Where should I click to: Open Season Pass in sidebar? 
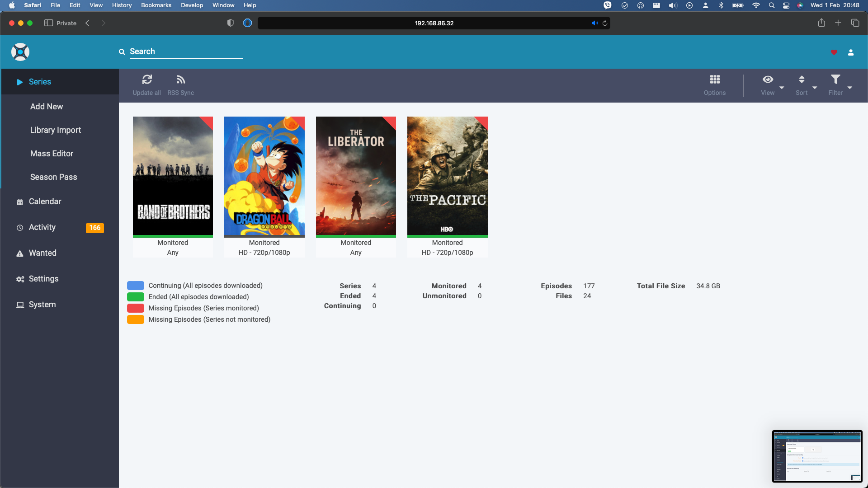(60, 177)
